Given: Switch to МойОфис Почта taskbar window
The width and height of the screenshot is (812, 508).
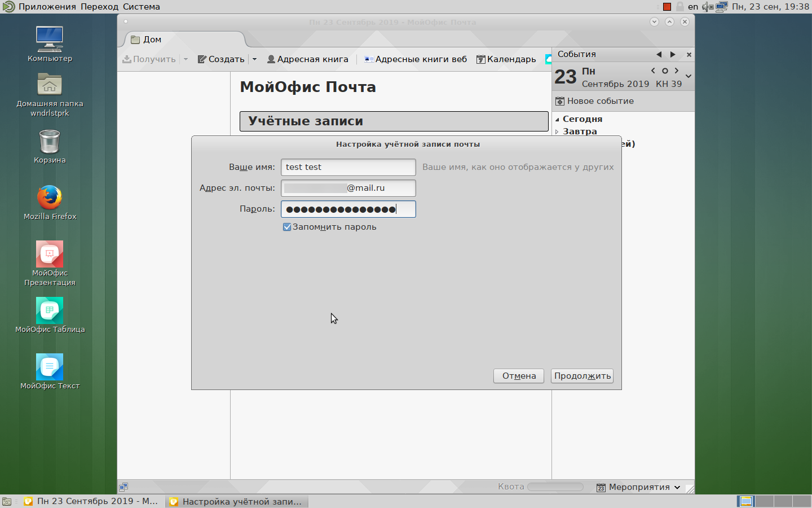Looking at the screenshot, I should [x=93, y=501].
